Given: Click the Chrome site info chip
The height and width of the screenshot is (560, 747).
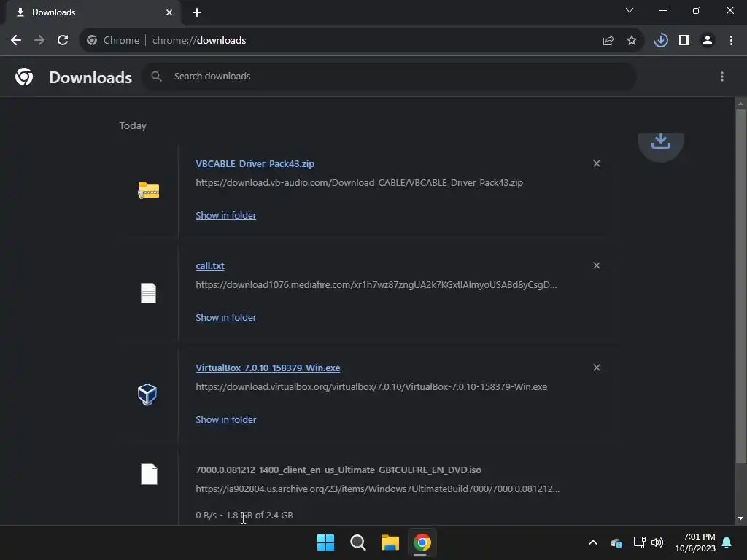Looking at the screenshot, I should 113,41.
